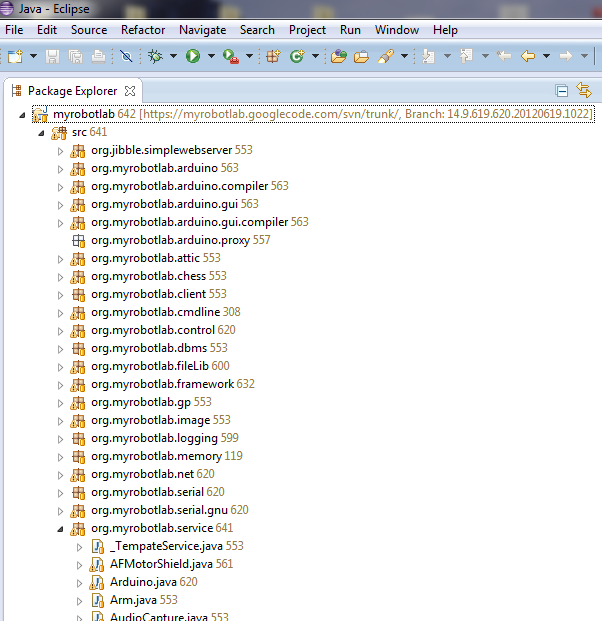The height and width of the screenshot is (621, 602).
Task: Toggle Link with Editor in Package Explorer
Action: tap(584, 90)
